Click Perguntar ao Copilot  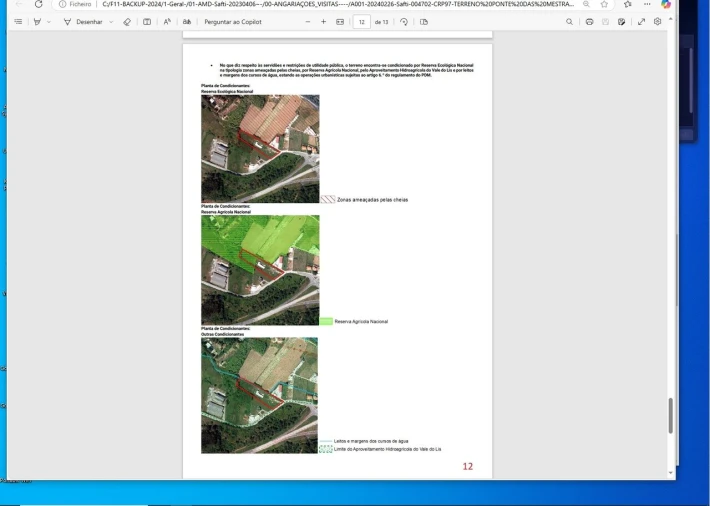(x=233, y=22)
